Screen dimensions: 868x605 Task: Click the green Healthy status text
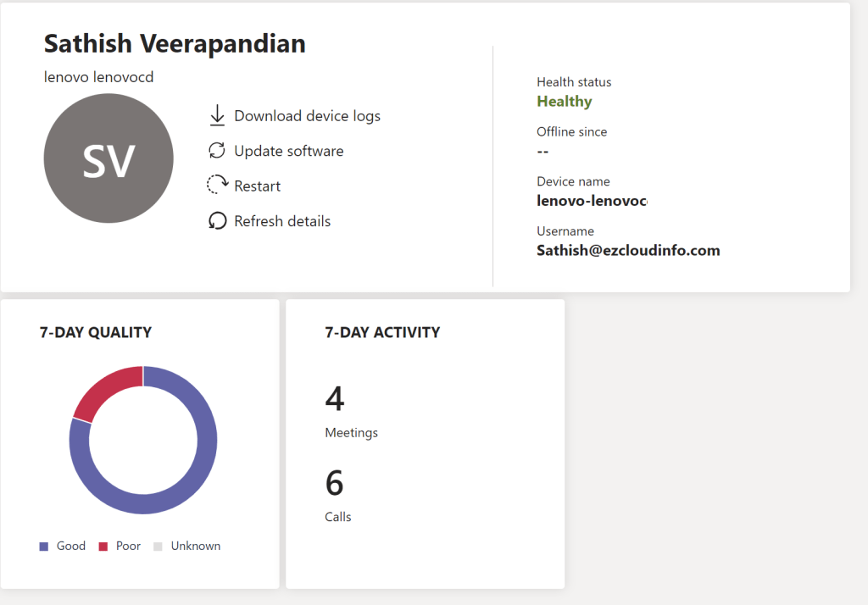pyautogui.click(x=564, y=102)
